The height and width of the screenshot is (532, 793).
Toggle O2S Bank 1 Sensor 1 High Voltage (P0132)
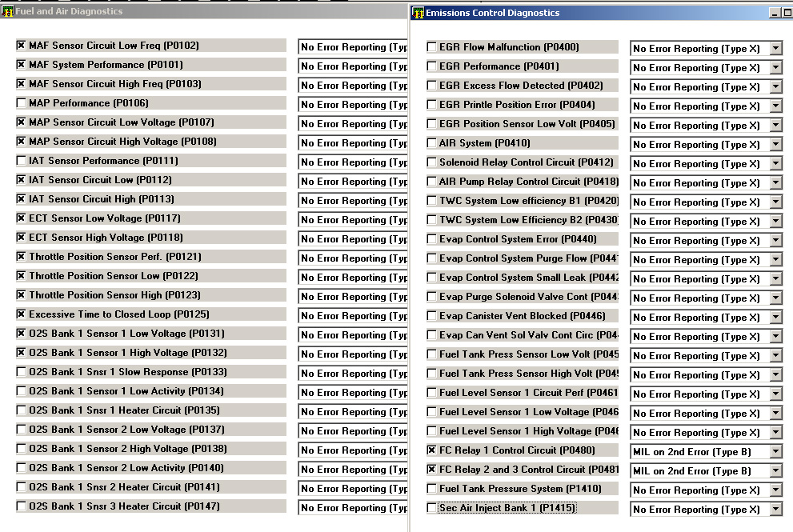click(22, 353)
